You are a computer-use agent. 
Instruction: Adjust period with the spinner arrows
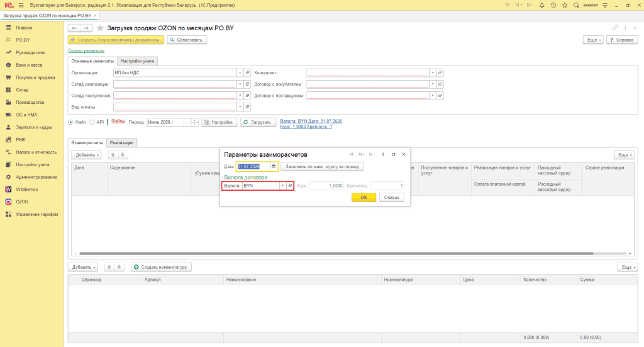pyautogui.click(x=195, y=122)
